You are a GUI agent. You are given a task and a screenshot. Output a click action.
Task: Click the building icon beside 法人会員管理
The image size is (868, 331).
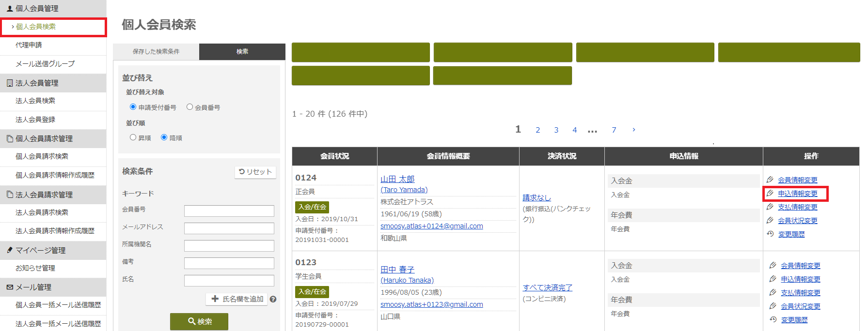(10, 83)
